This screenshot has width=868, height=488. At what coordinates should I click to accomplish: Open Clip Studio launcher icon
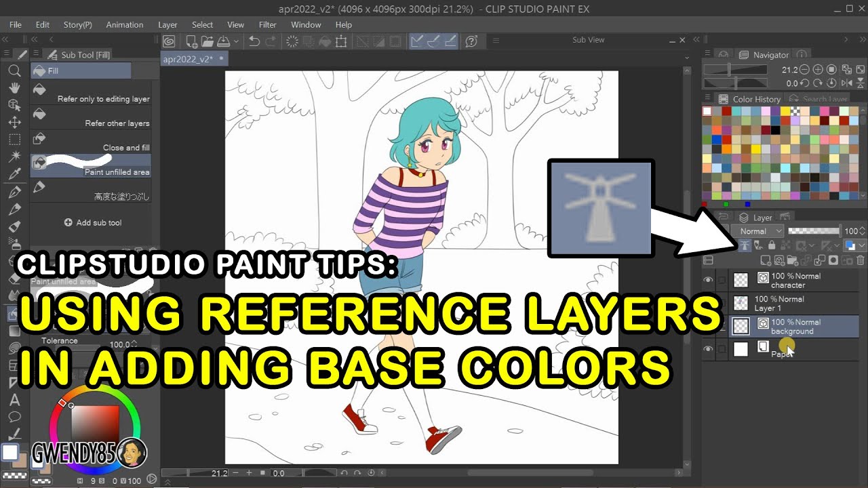(168, 41)
